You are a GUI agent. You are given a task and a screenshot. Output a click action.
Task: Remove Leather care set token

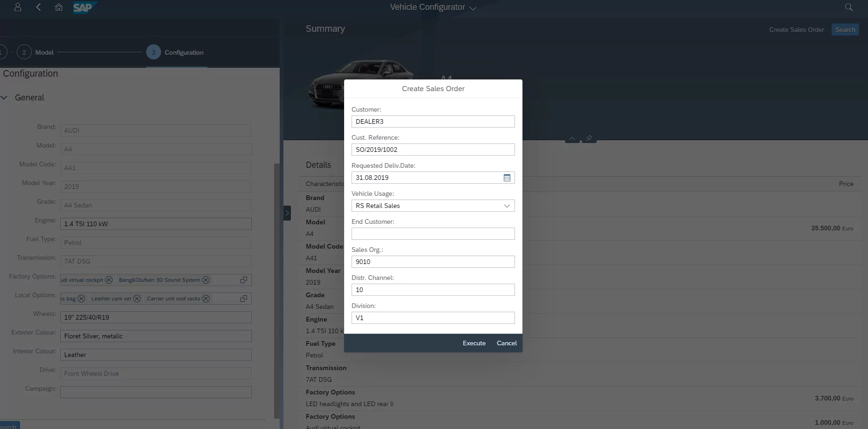[137, 299]
